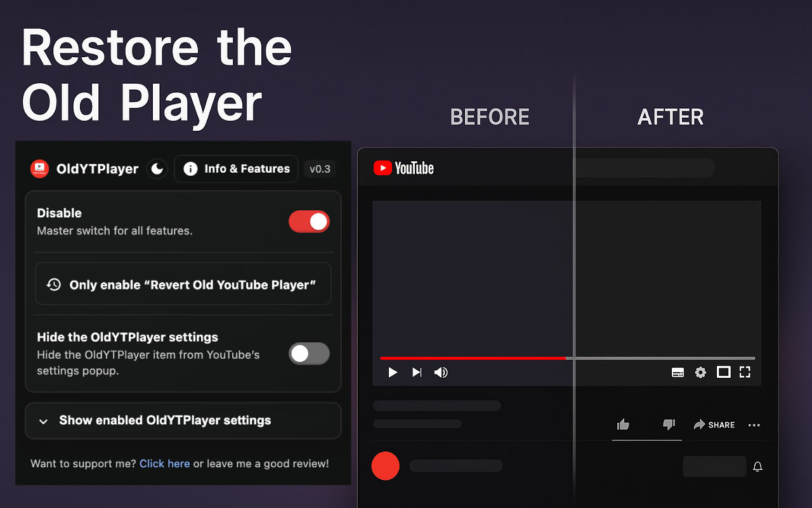Viewport: 812px width, 508px height.
Task: Open the player settings gear
Action: point(700,373)
